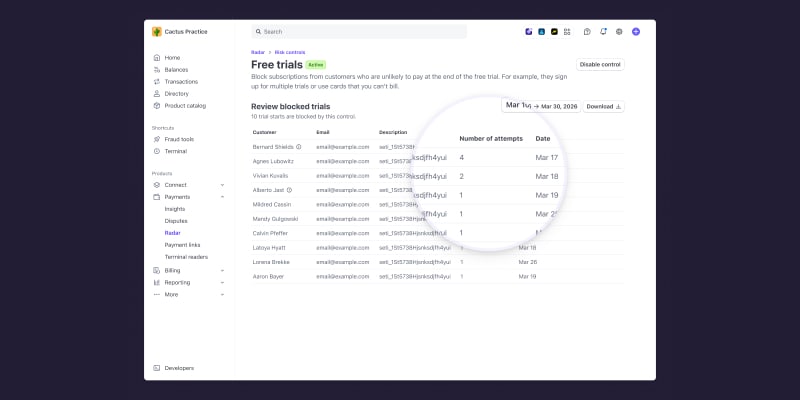Image resolution: width=800 pixels, height=400 pixels.
Task: Click the purple plus create button
Action: tap(636, 32)
